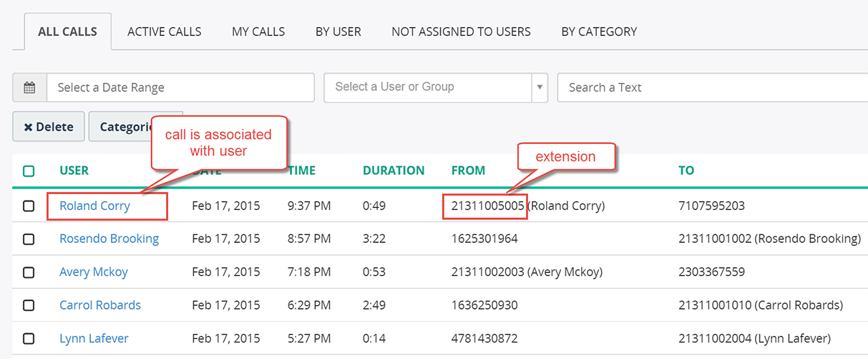Toggle the select-all checkbox in header

29,171
